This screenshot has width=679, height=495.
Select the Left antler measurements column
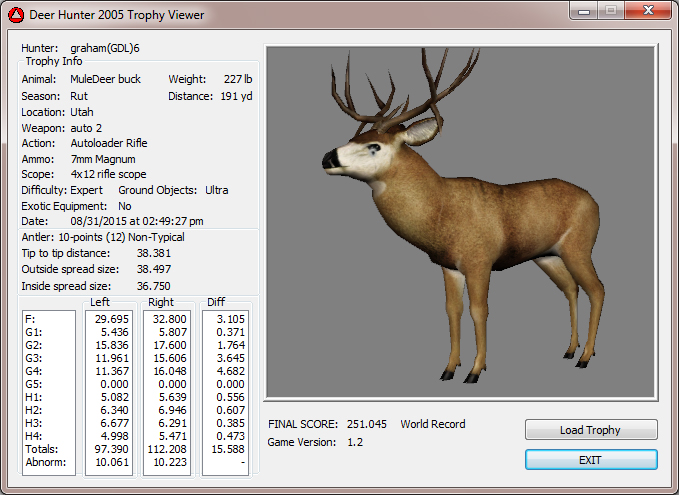[109, 393]
